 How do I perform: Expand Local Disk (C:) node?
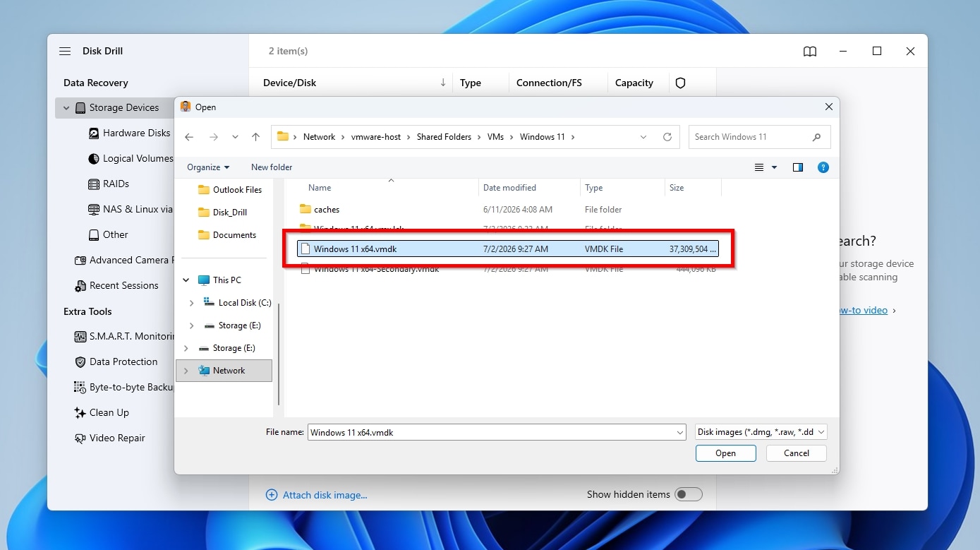click(192, 303)
